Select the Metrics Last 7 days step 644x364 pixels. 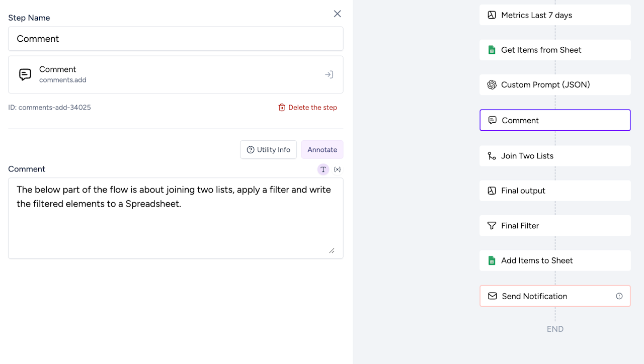[555, 15]
